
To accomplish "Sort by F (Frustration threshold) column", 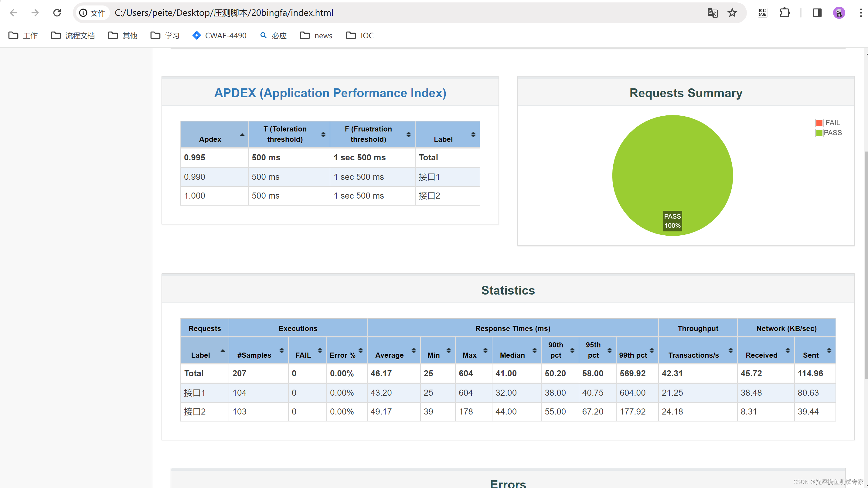I will pos(372,134).
